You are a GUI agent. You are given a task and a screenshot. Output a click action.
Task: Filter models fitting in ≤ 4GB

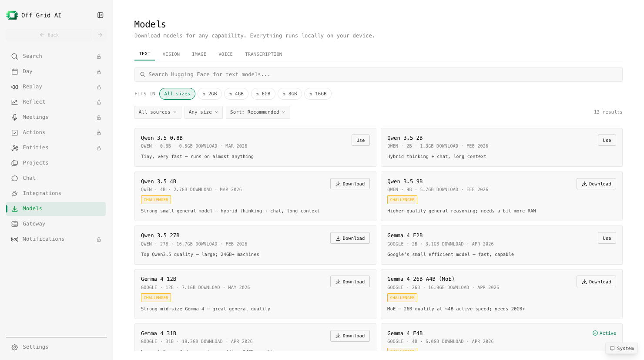(x=236, y=94)
